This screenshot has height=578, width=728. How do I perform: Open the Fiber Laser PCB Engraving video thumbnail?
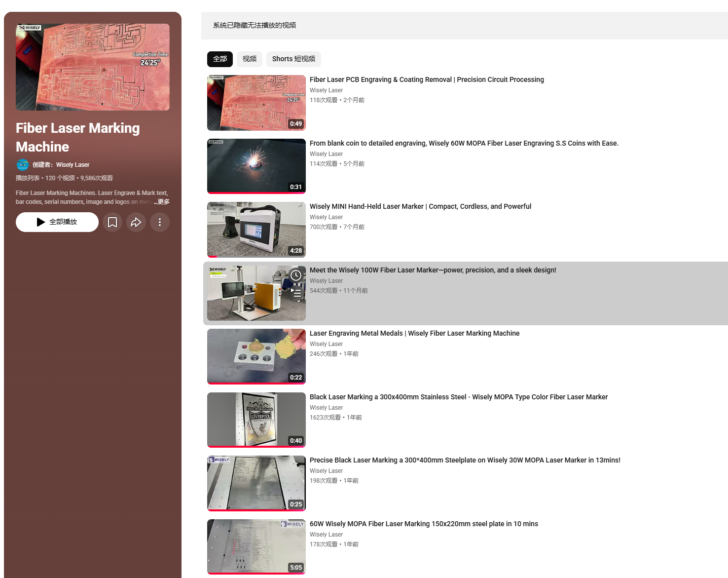(256, 103)
